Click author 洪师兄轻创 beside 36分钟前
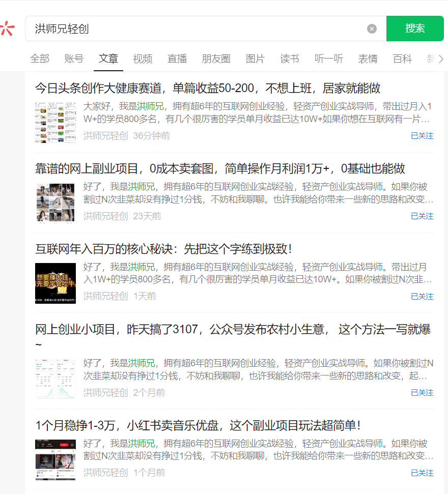This screenshot has width=448, height=494. coord(105,136)
